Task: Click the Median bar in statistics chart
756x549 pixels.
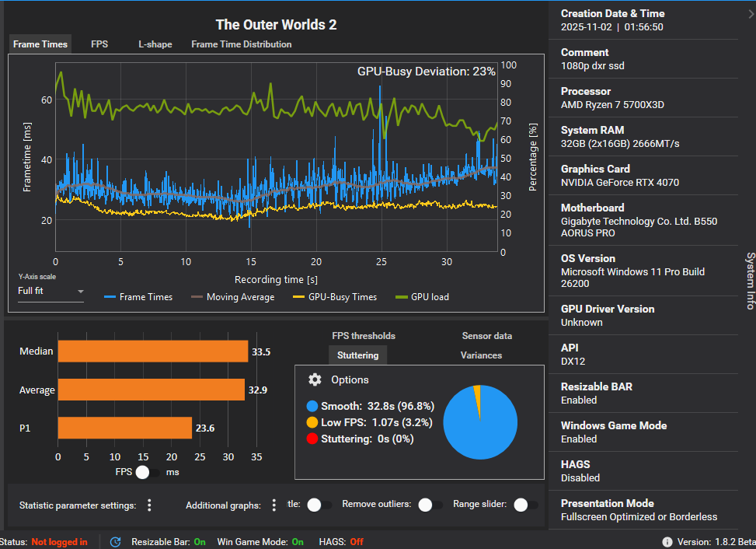Action: (x=153, y=351)
